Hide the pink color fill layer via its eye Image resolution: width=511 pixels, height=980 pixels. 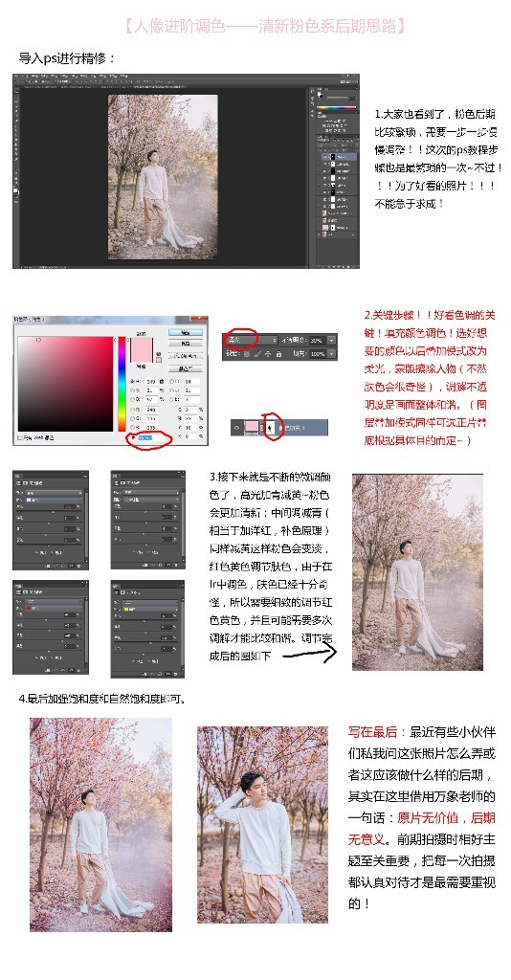(x=236, y=428)
